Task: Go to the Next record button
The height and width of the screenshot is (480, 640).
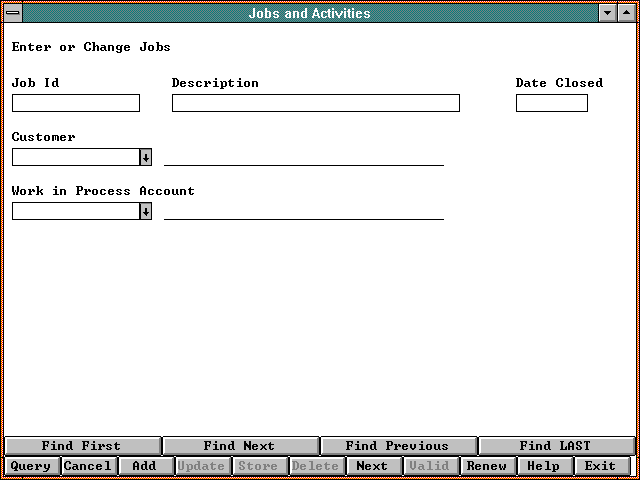Action: (372, 466)
